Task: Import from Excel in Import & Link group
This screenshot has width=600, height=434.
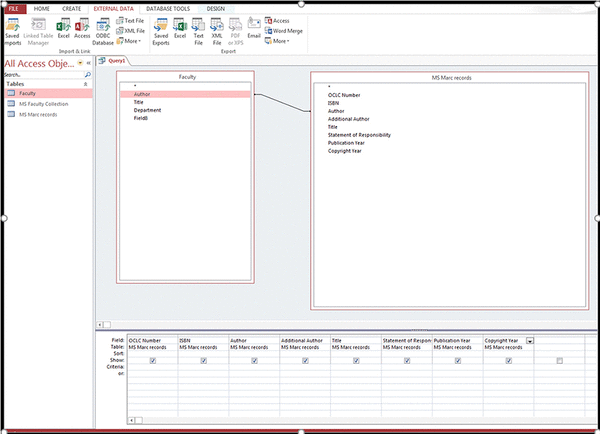Action: point(64,29)
